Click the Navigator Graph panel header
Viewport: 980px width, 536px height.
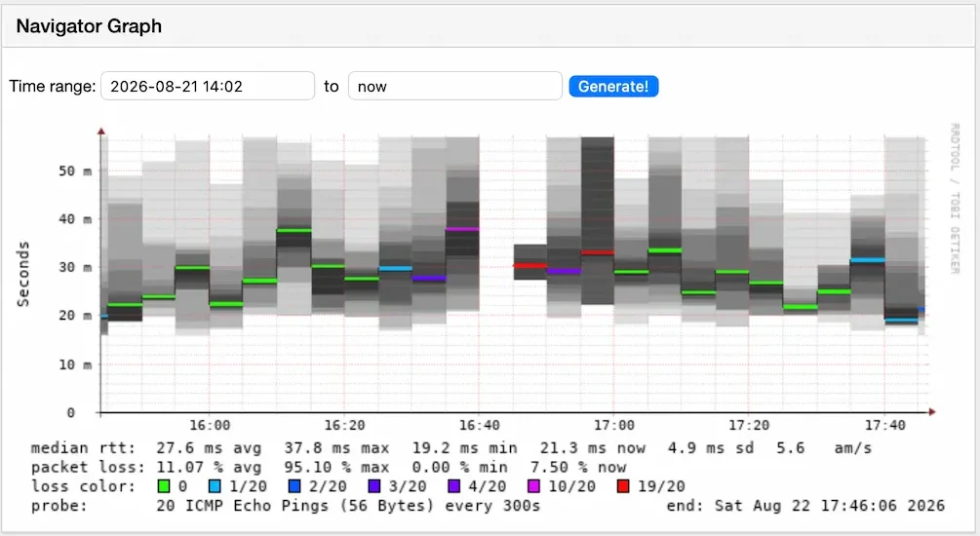pyautogui.click(x=490, y=26)
